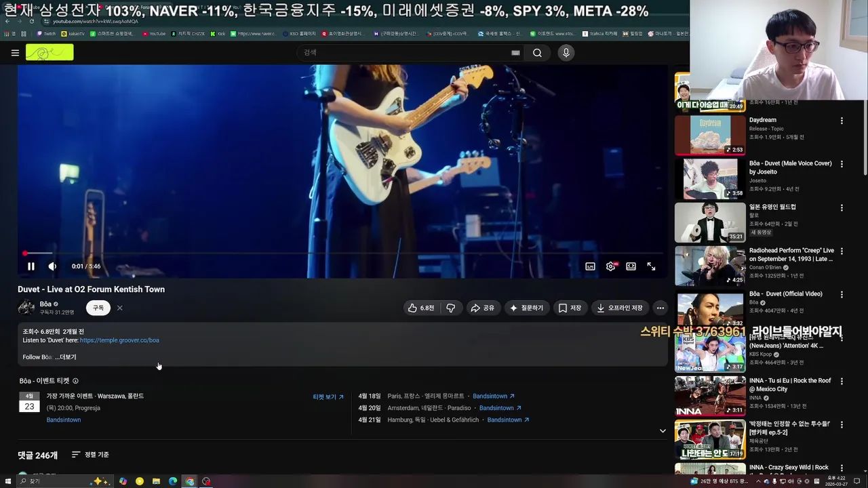This screenshot has height=488, width=868.
Task: Open the Bôa channel name link
Action: [x=45, y=304]
